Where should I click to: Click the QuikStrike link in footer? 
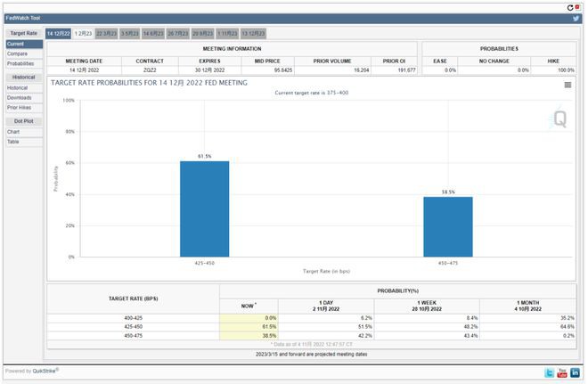[x=44, y=371]
